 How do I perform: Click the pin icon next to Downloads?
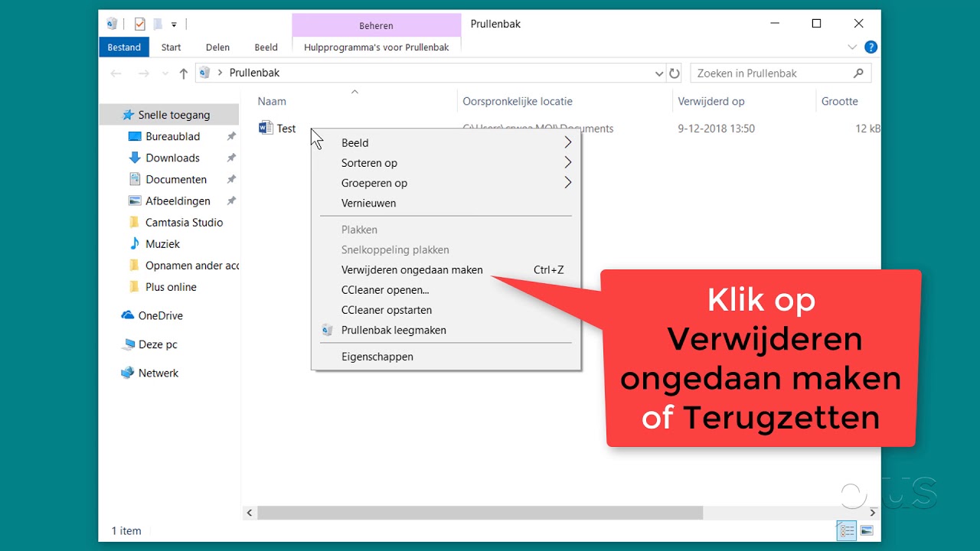pos(231,158)
